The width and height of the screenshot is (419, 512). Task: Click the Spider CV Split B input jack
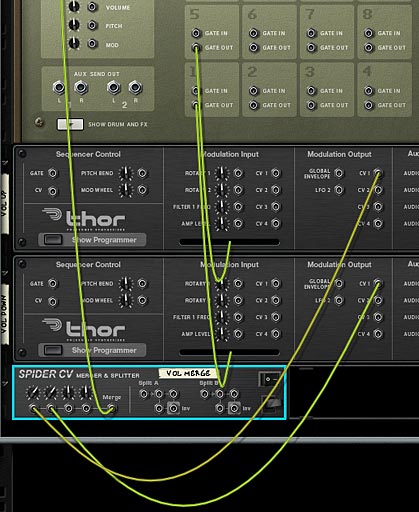204,394
